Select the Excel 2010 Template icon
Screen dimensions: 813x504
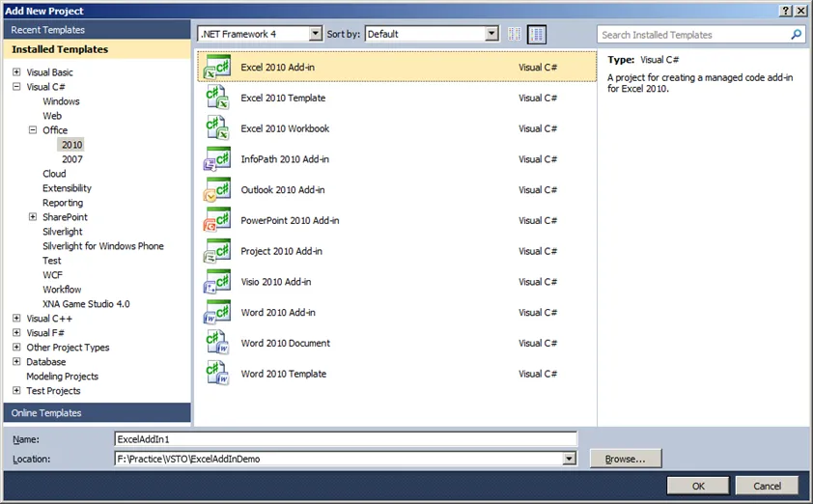click(x=216, y=98)
